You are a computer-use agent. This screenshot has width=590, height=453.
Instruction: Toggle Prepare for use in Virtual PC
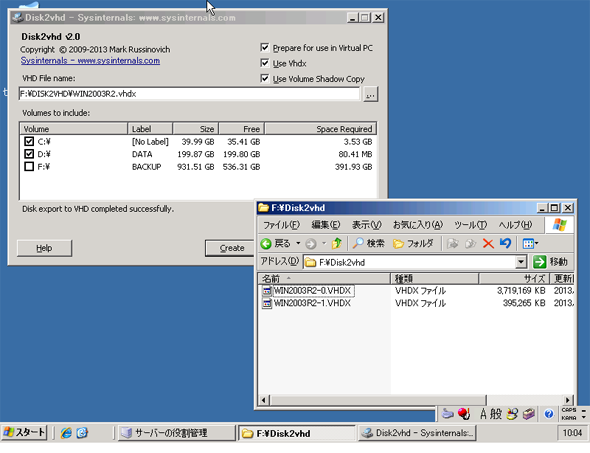pos(265,47)
